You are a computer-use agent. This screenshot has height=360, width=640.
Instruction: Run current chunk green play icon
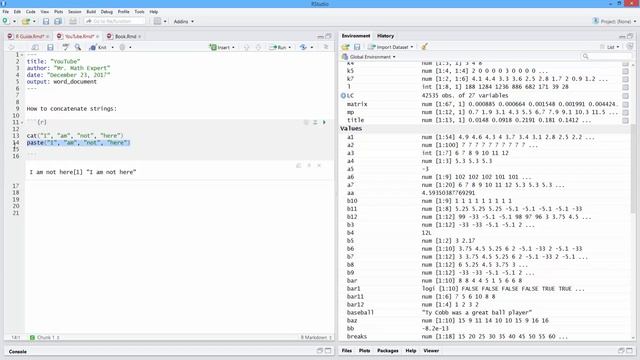coord(324,122)
